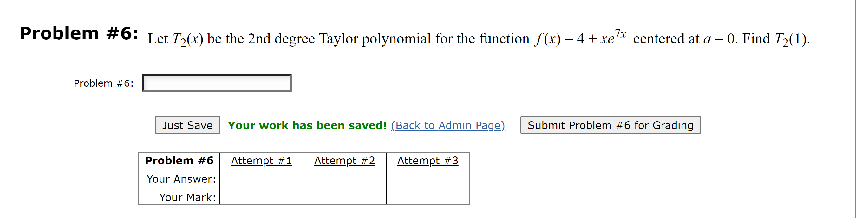
Task: Submit Problem #6 for Grading
Action: tap(610, 125)
